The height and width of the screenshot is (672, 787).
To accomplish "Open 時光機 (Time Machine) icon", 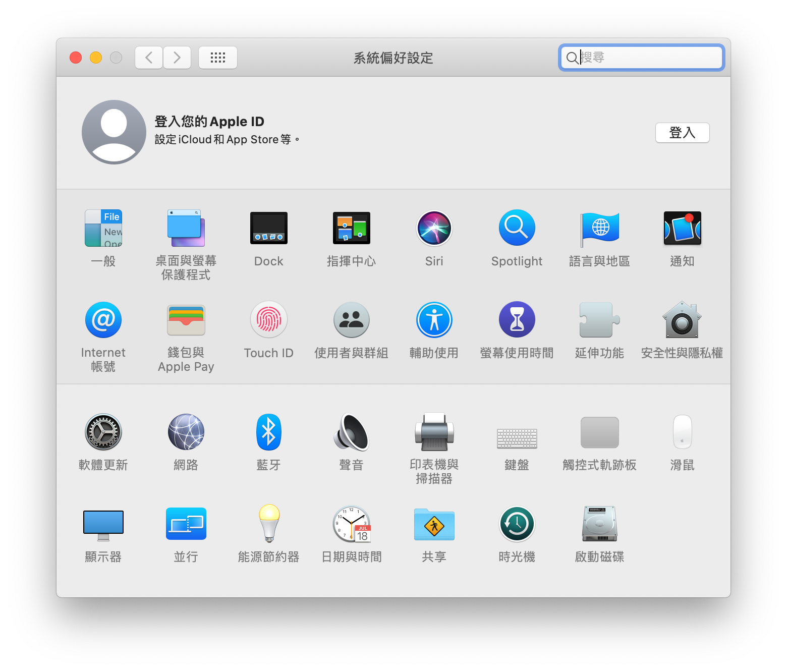I will (x=517, y=524).
